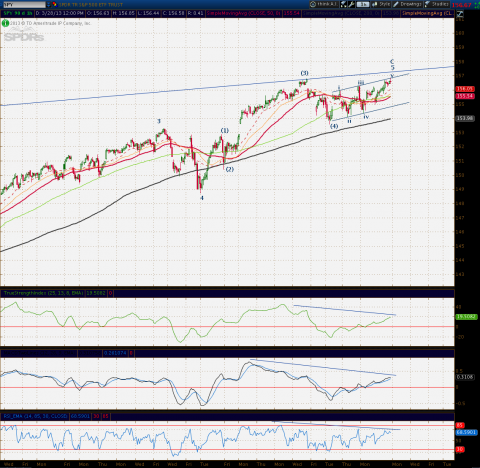Click the 'D: 3/20/13 12:00 PM' date readout
The width and height of the screenshot is (480, 468).
point(60,13)
